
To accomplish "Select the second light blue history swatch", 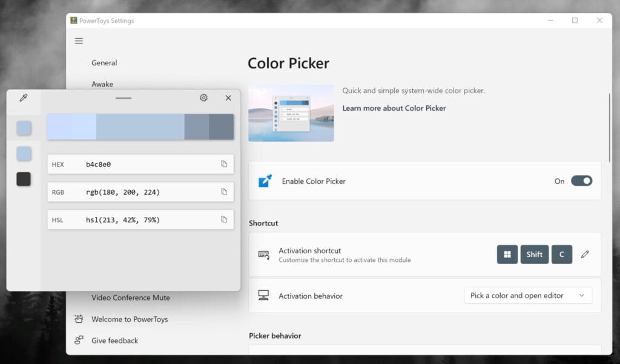I will click(24, 154).
